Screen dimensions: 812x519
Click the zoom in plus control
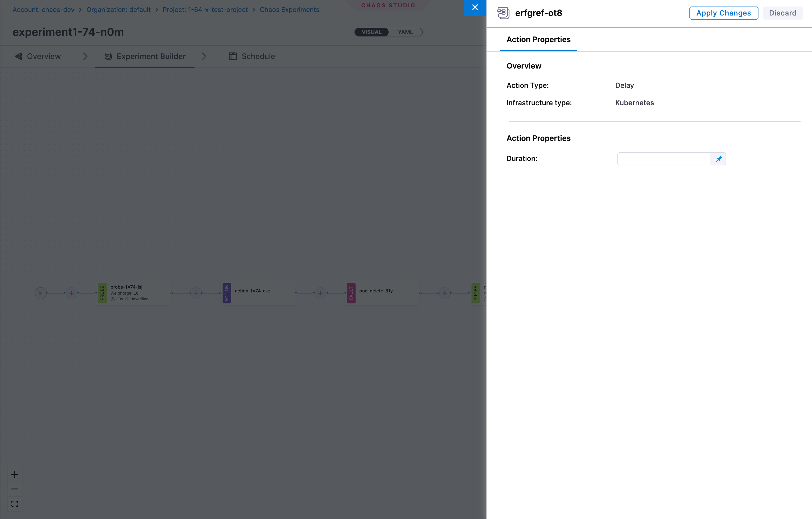(14, 474)
